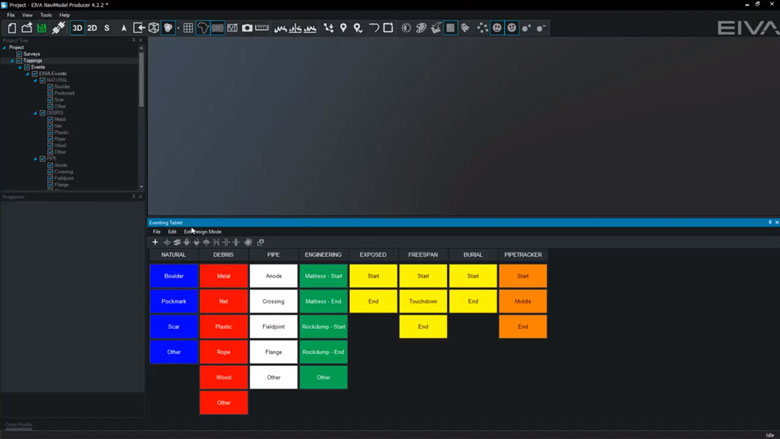
Task: Open the Eventing Tablet Edit menu
Action: [172, 231]
